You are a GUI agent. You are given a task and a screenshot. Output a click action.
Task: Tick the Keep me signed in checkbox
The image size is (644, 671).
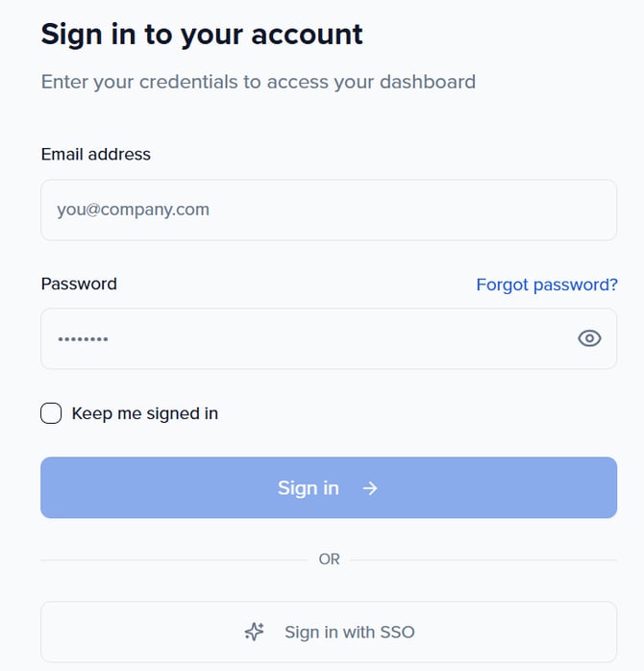pyautogui.click(x=51, y=413)
